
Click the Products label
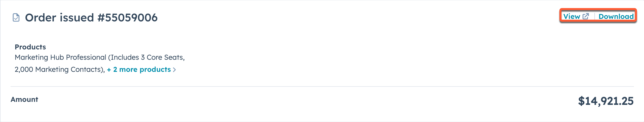(x=30, y=47)
